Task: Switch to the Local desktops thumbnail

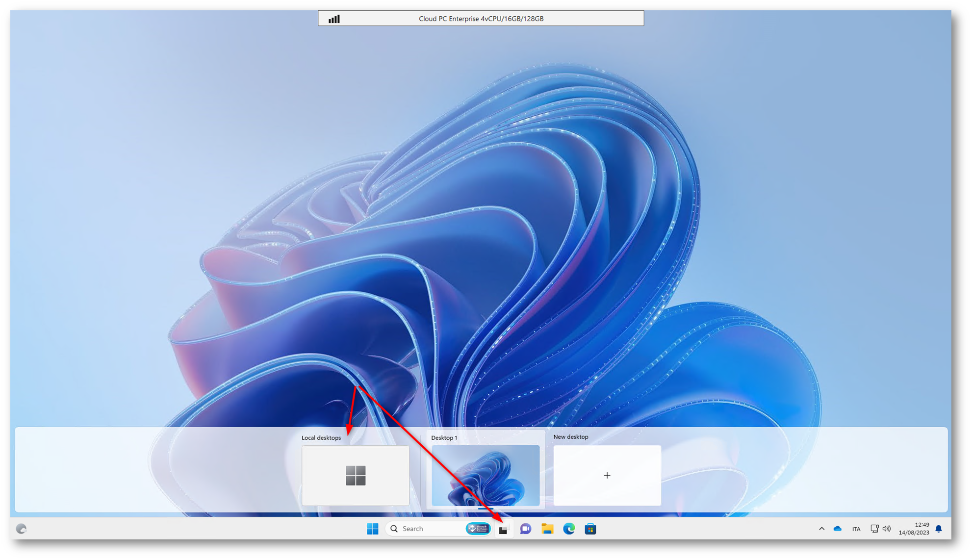Action: [356, 475]
